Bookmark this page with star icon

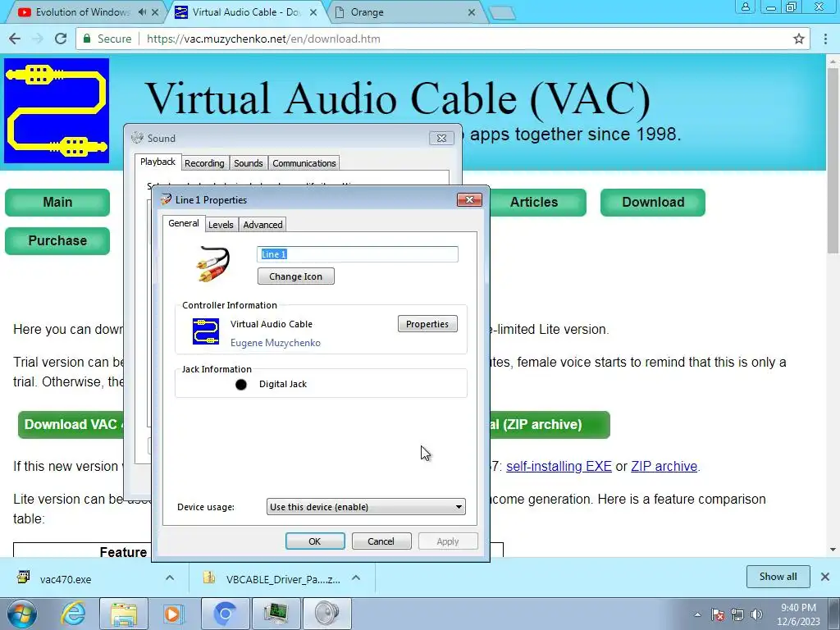pos(799,39)
